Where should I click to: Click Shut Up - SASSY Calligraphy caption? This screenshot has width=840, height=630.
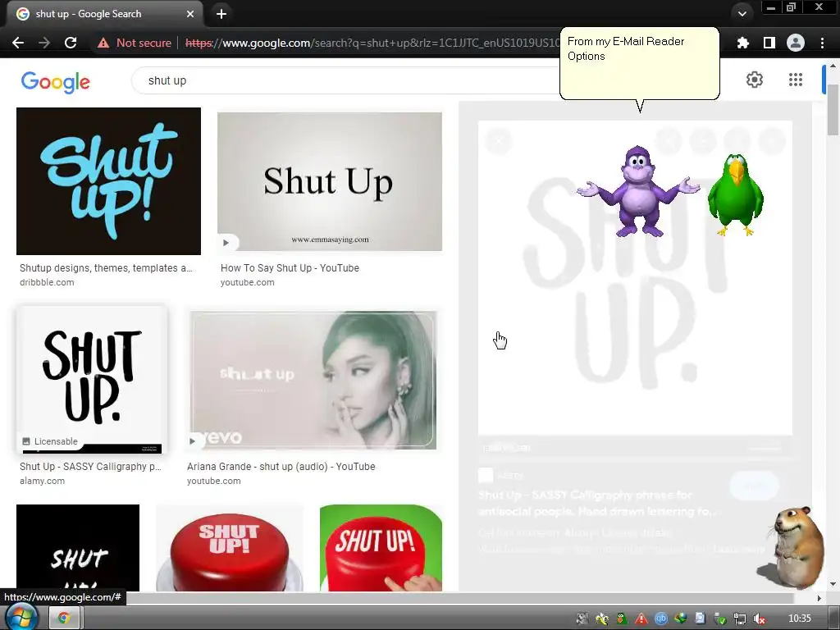(90, 467)
